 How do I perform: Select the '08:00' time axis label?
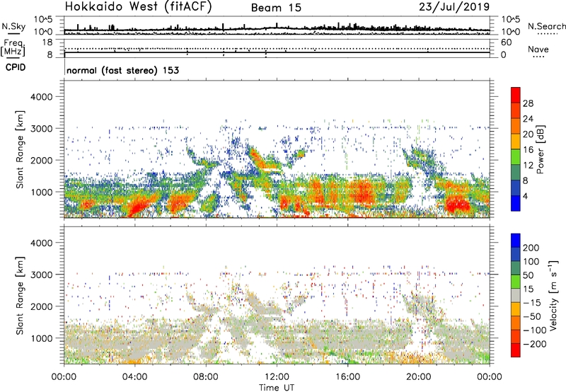(206, 377)
